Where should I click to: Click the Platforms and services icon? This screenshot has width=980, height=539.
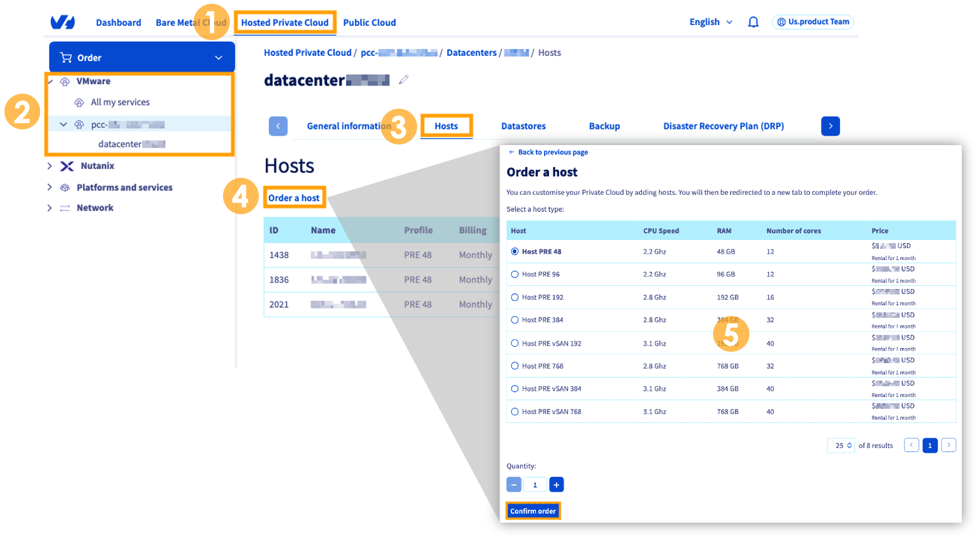pos(65,188)
